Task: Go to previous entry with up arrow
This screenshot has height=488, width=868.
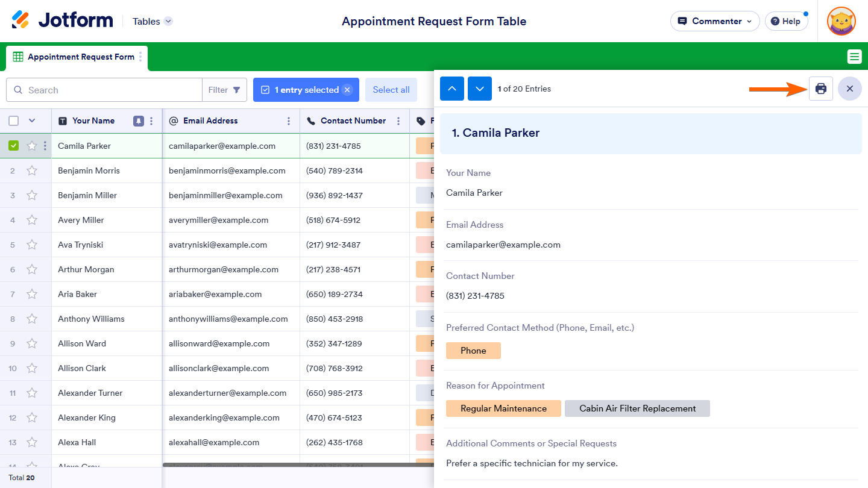Action: (452, 89)
